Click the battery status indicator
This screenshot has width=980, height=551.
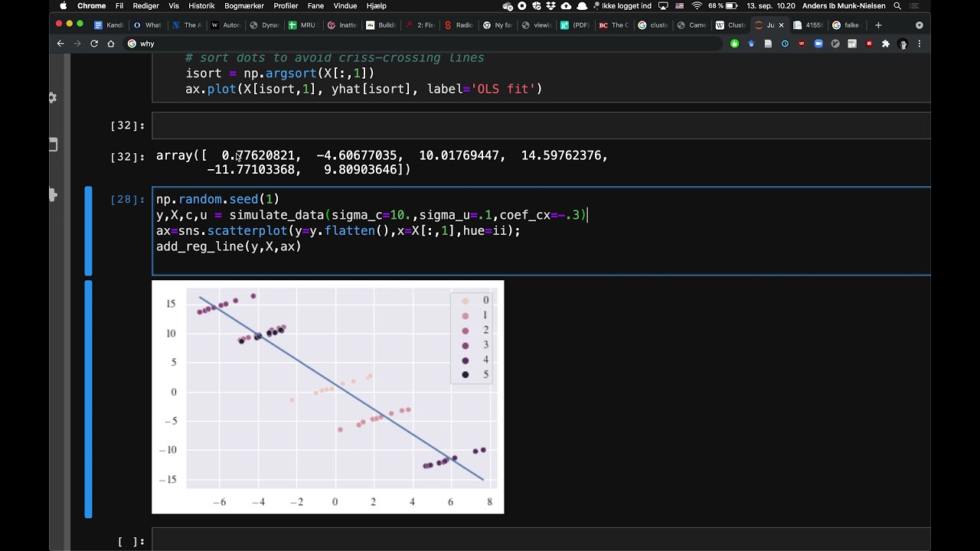pyautogui.click(x=733, y=5)
